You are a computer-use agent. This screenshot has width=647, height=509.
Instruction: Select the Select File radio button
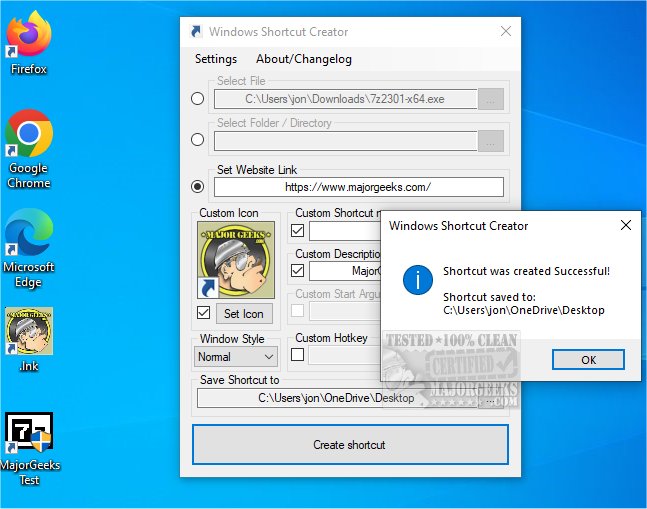pyautogui.click(x=198, y=99)
